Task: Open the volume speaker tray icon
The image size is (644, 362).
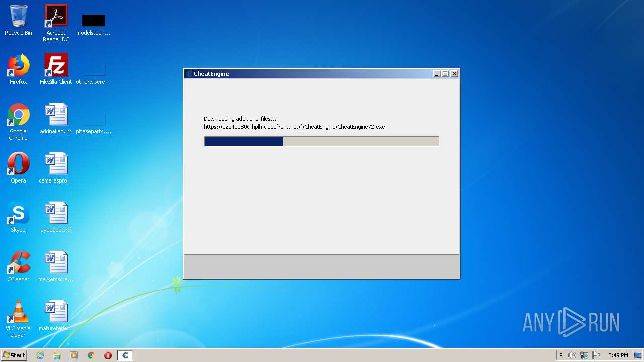Action: tap(572, 355)
